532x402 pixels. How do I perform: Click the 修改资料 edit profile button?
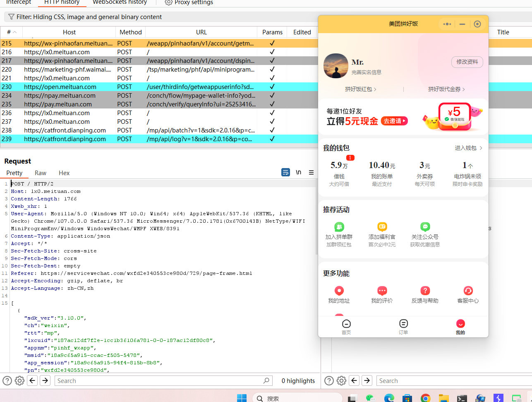pos(467,62)
